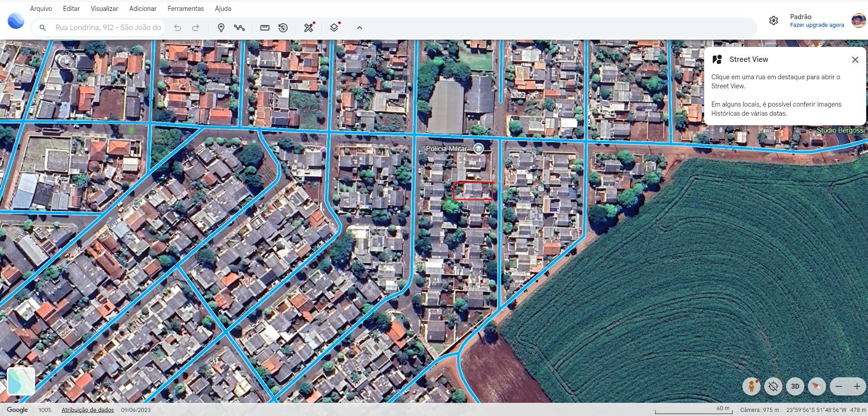Screen dimensions: 868x416
Task: Open the Ferramentas menu
Action: (185, 9)
